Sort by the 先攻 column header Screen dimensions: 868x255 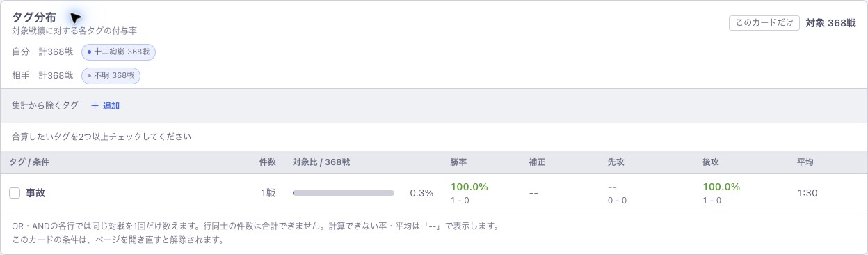point(616,162)
